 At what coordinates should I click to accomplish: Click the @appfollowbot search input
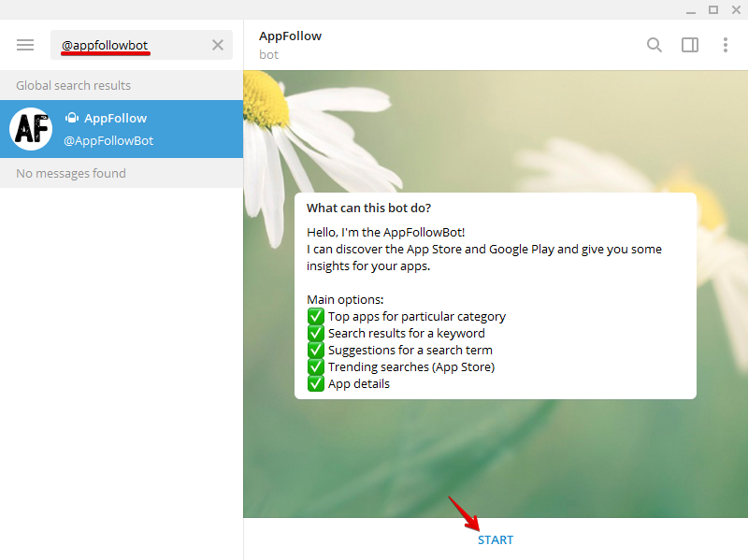click(141, 45)
